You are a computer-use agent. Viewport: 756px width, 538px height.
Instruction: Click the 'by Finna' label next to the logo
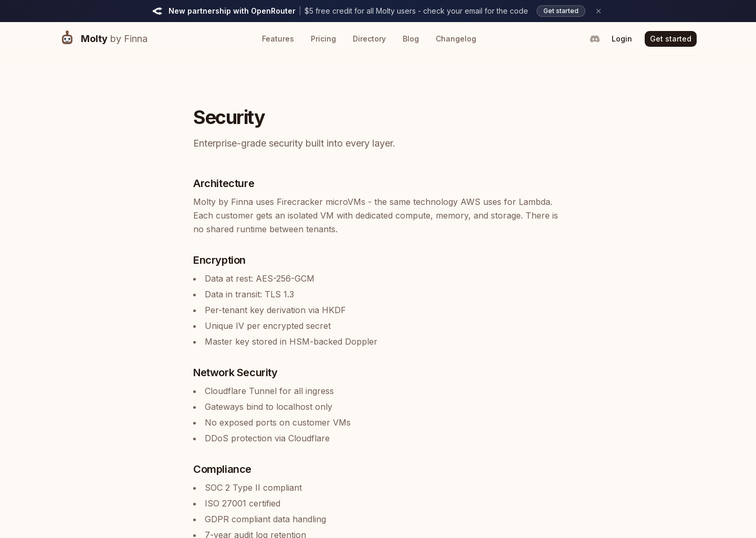click(x=128, y=39)
